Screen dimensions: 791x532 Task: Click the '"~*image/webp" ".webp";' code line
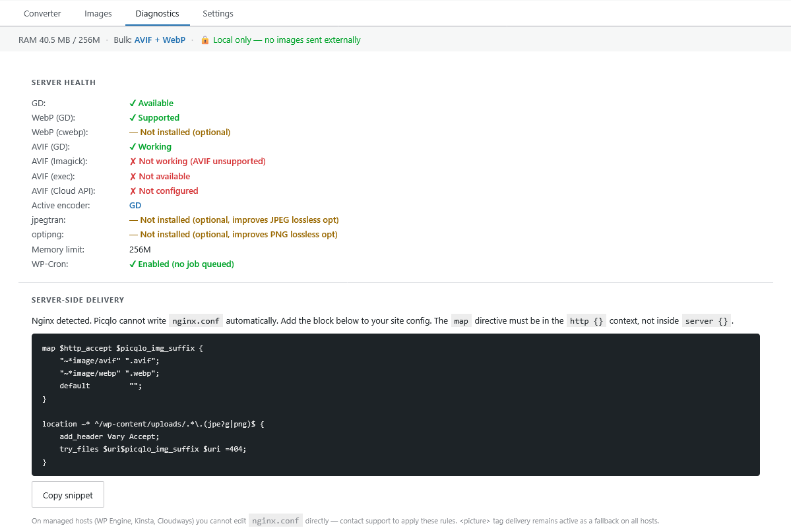[x=110, y=374]
